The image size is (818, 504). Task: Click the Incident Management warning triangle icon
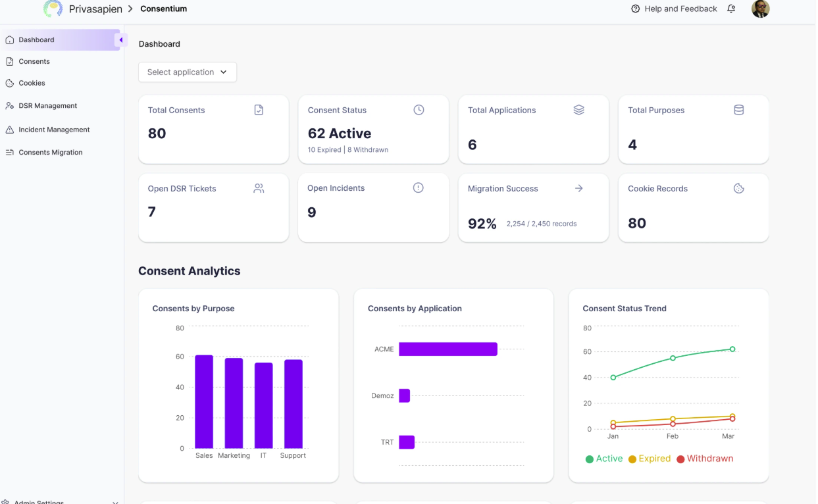(9, 130)
